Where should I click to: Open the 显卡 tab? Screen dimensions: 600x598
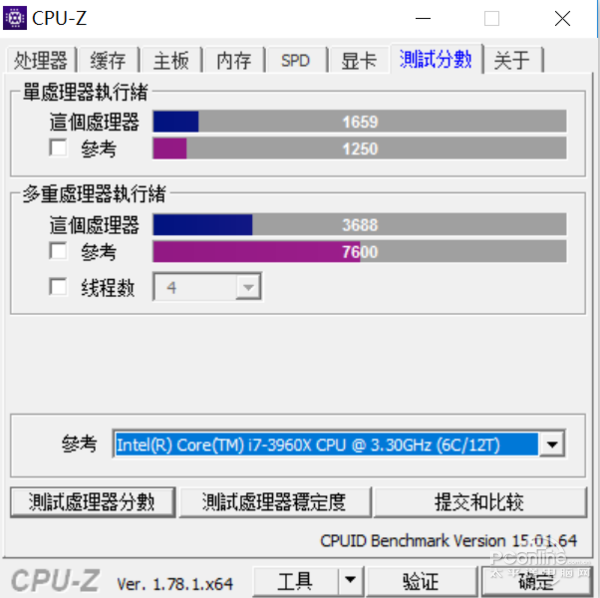(x=359, y=60)
